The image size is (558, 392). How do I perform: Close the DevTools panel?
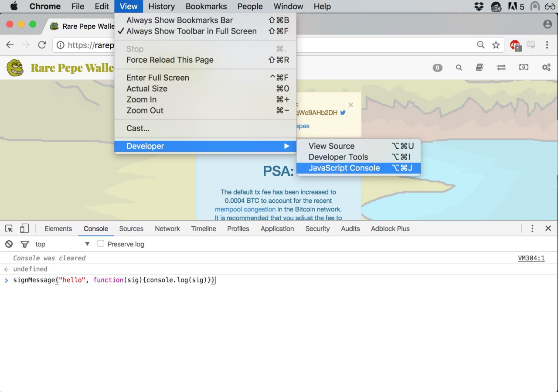pos(548,228)
